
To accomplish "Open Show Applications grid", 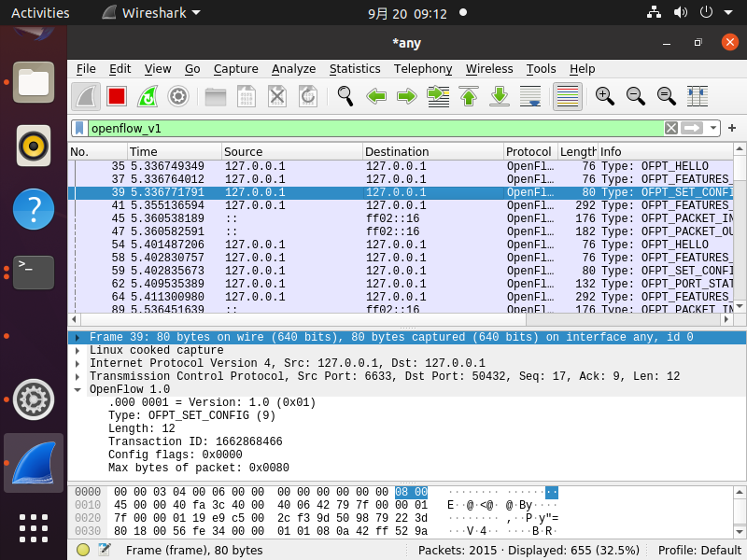I will coord(34,528).
